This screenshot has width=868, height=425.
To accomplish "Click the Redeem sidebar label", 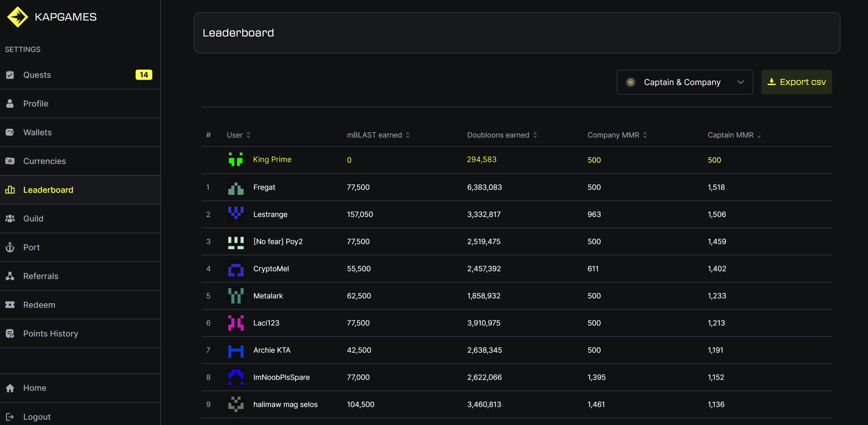I will point(39,305).
